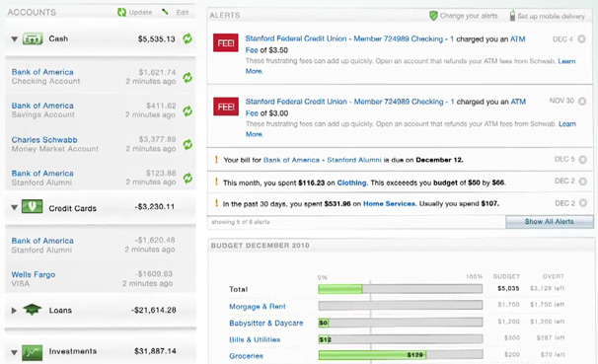The width and height of the screenshot is (598, 364).
Task: Open the Babysitter & Daycare budget
Action: [266, 323]
